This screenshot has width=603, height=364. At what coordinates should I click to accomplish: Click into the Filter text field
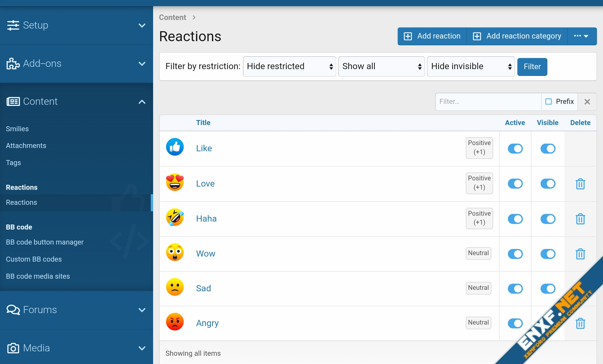pyautogui.click(x=488, y=102)
